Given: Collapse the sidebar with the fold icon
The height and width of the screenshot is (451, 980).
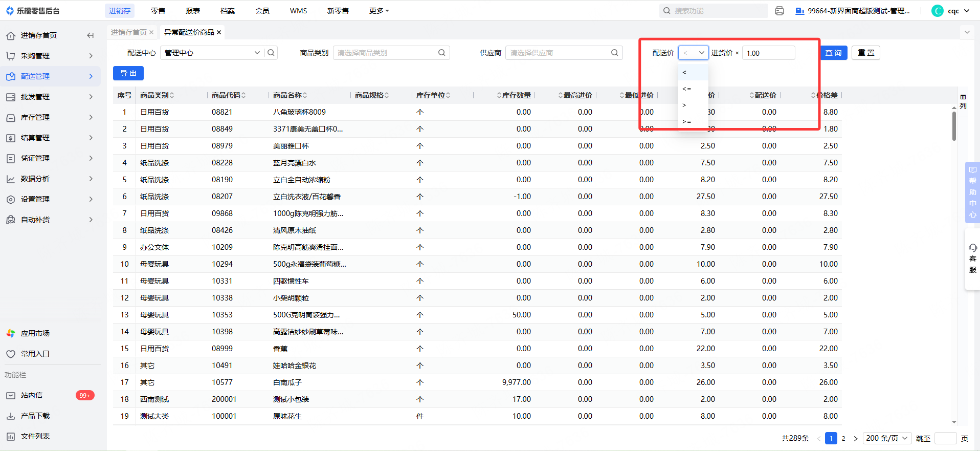Looking at the screenshot, I should [x=91, y=35].
